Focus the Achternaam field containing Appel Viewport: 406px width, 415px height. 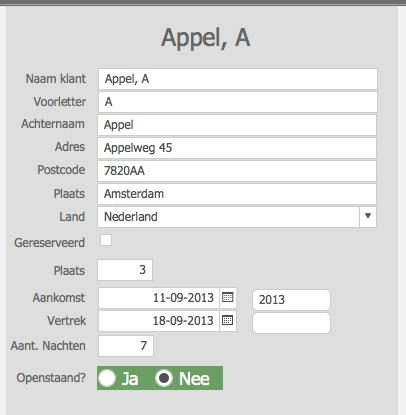click(x=237, y=125)
